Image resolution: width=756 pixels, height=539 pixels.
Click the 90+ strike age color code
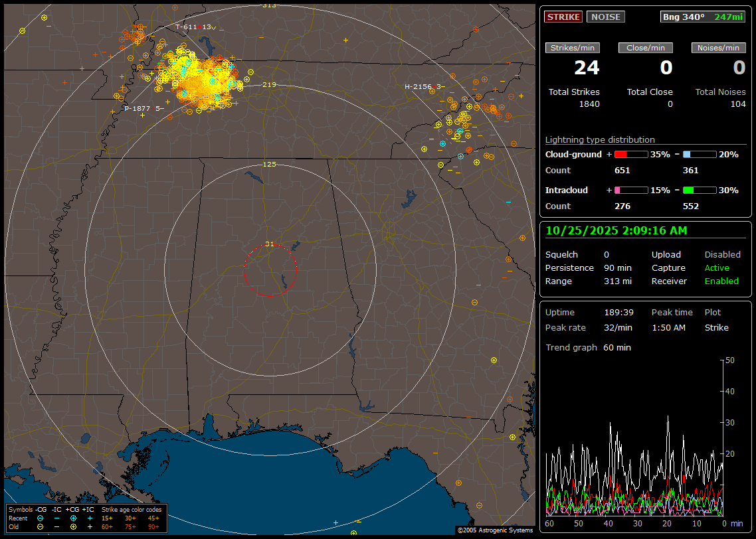[153, 526]
